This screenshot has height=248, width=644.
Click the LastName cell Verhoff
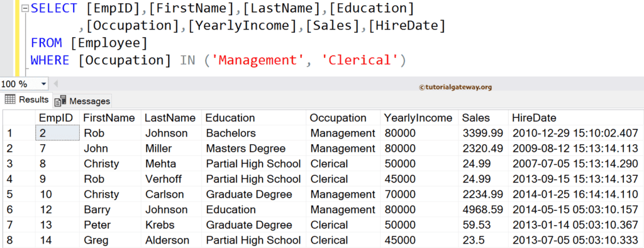coord(171,179)
